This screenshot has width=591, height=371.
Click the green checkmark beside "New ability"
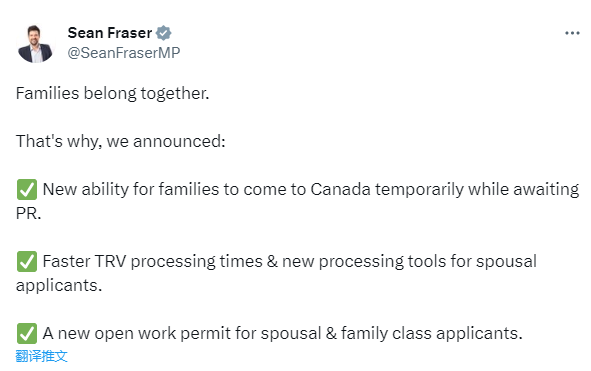(27, 189)
